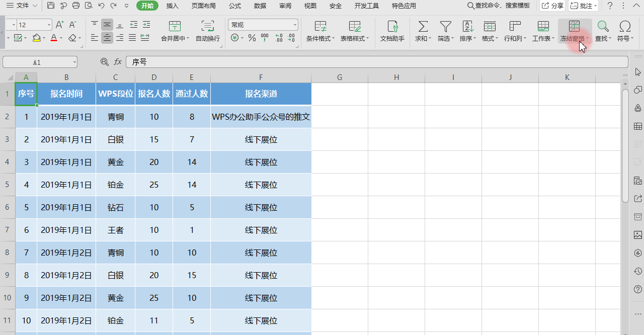Click the Sort (排序) A-Z icon
The height and width of the screenshot is (335, 644).
[x=467, y=27]
